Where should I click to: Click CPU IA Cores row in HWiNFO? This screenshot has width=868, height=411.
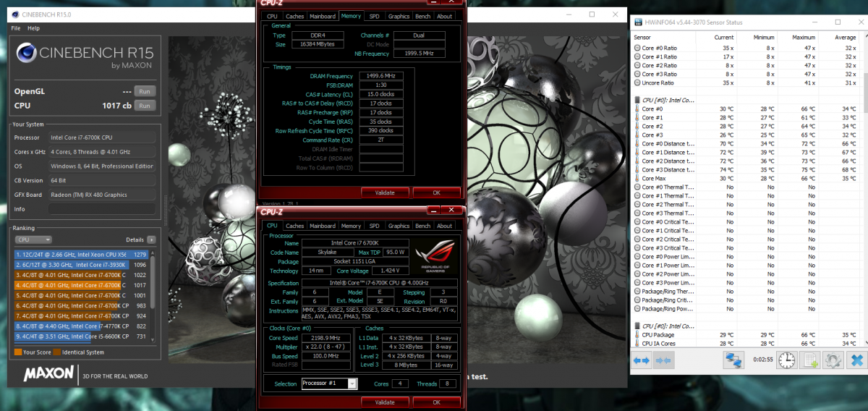(x=745, y=344)
